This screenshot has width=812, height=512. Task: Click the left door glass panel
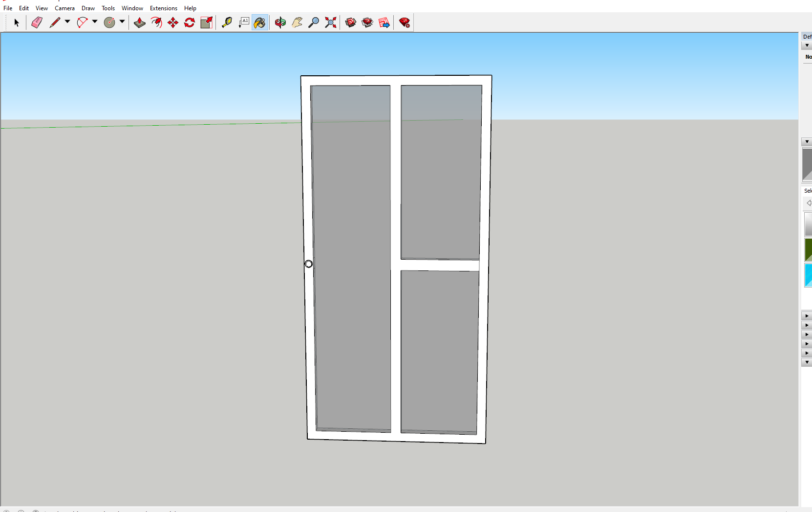(x=351, y=259)
